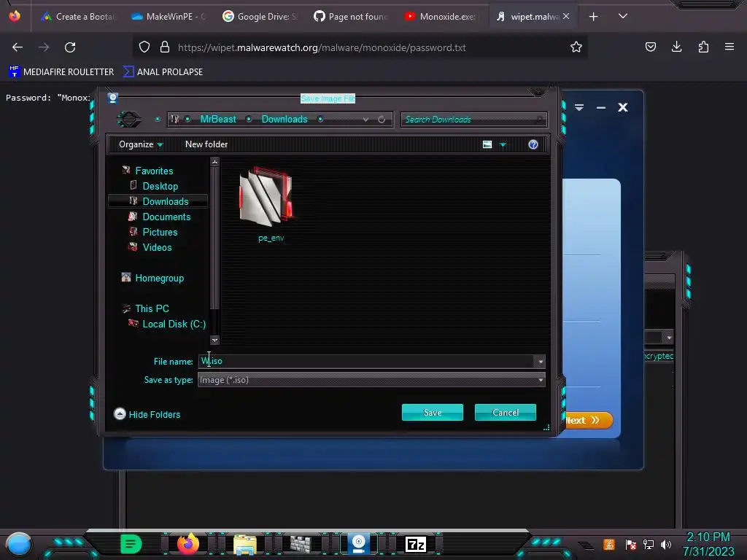Open the Firefox downloads arrow icon
Screen dimensions: 747x560
click(676, 47)
